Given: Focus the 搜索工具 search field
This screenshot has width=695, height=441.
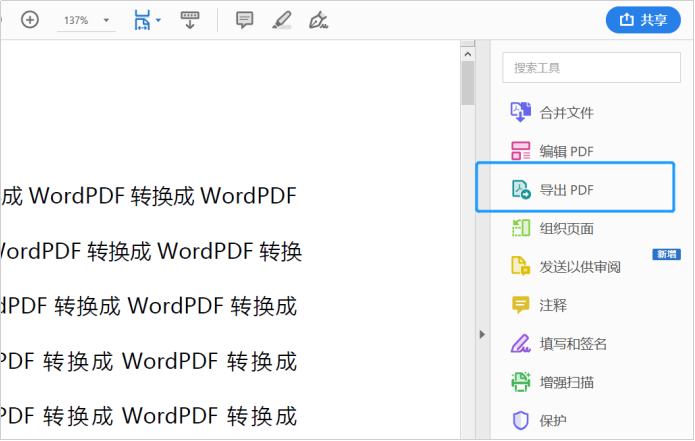Looking at the screenshot, I should [591, 67].
